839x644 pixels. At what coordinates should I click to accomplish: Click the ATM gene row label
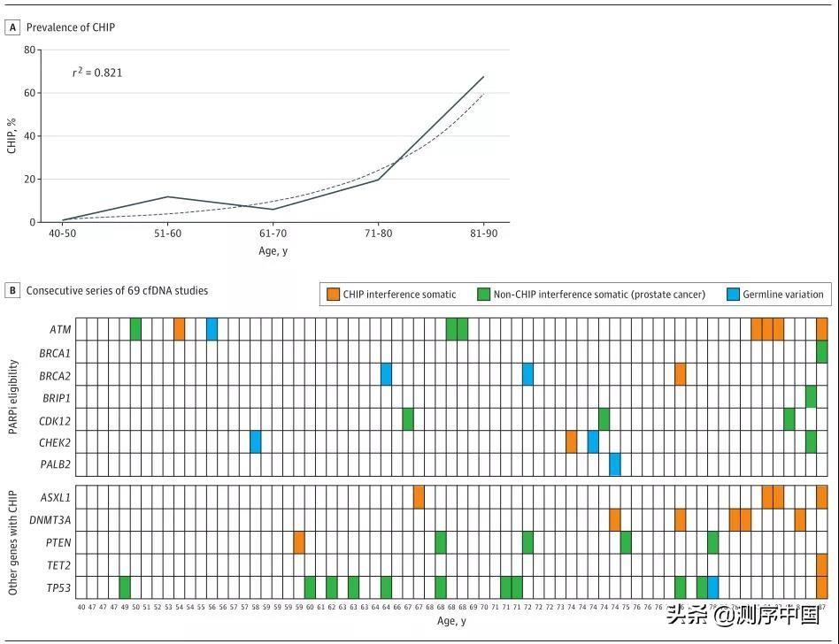click(60, 329)
